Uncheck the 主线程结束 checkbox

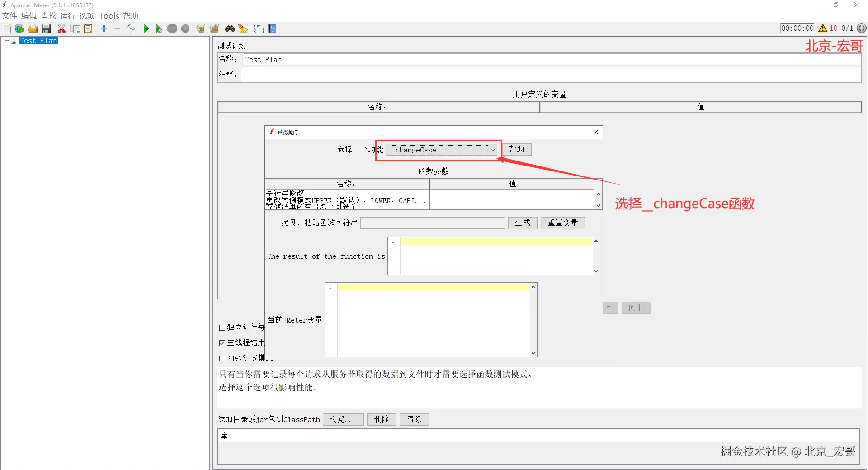point(222,343)
